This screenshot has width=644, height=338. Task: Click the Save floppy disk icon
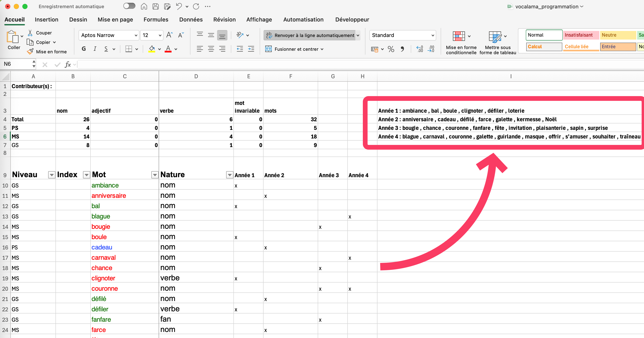(155, 6)
